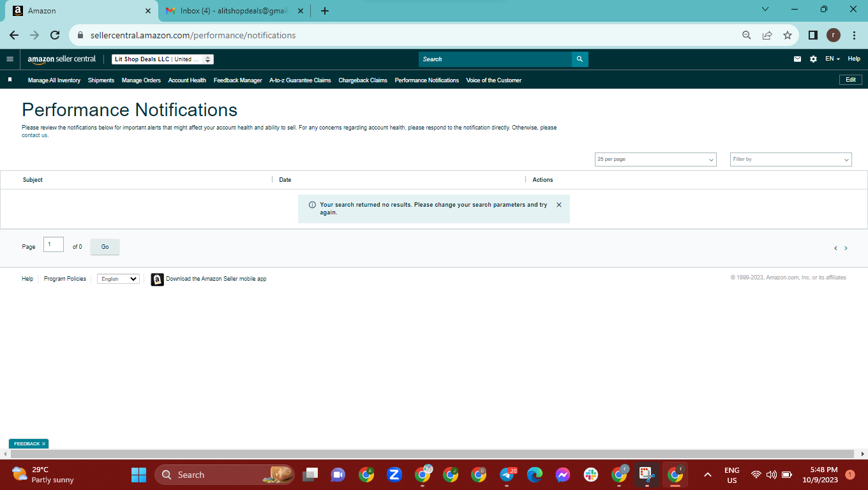Open Manage All Inventory

(x=54, y=80)
